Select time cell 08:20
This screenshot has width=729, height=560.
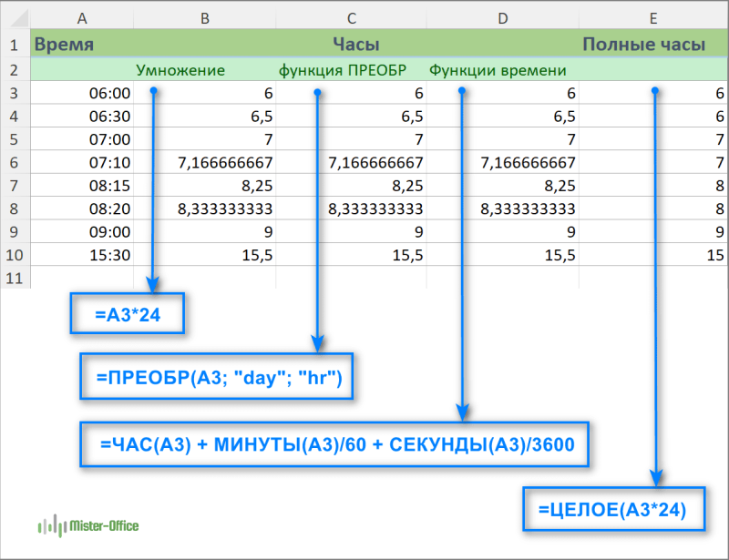[x=82, y=209]
